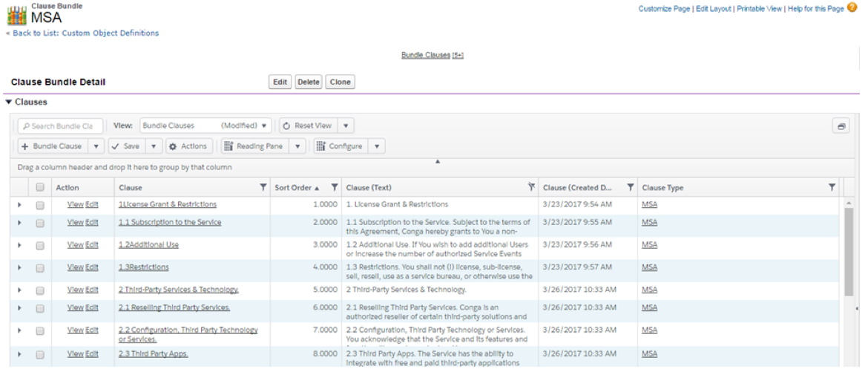Sort by Clause (Created D... column header
The width and height of the screenshot is (868, 372).
(577, 188)
